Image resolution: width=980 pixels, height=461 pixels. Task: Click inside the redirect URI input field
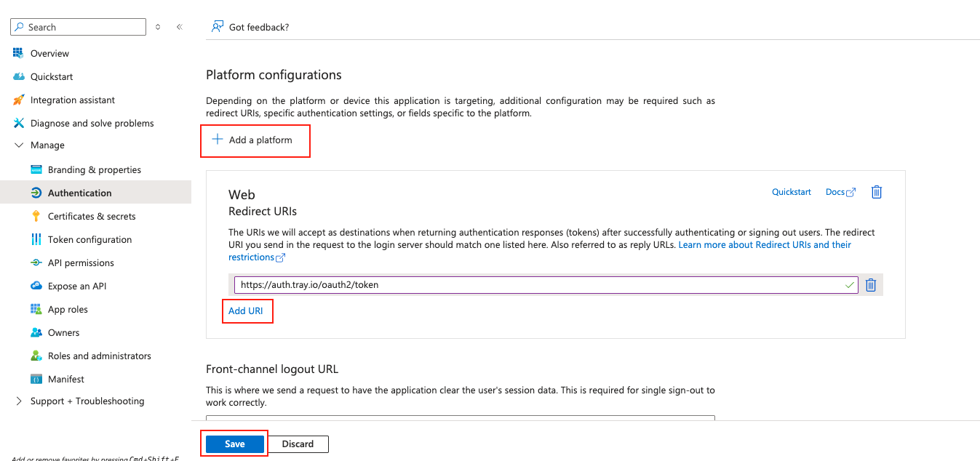509,284
